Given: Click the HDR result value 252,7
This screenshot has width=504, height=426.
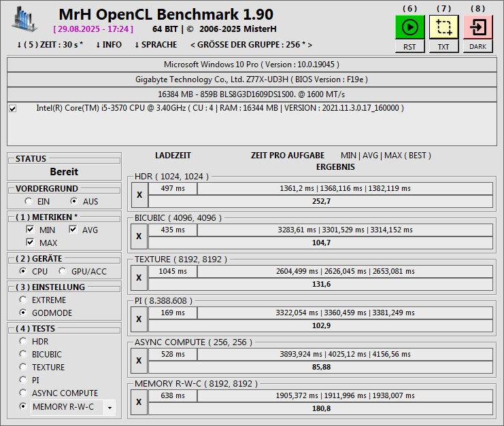Looking at the screenshot, I should 321,201.
